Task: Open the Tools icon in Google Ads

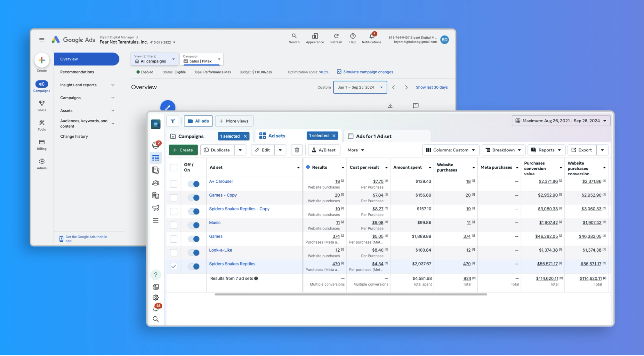Action: [x=42, y=125]
